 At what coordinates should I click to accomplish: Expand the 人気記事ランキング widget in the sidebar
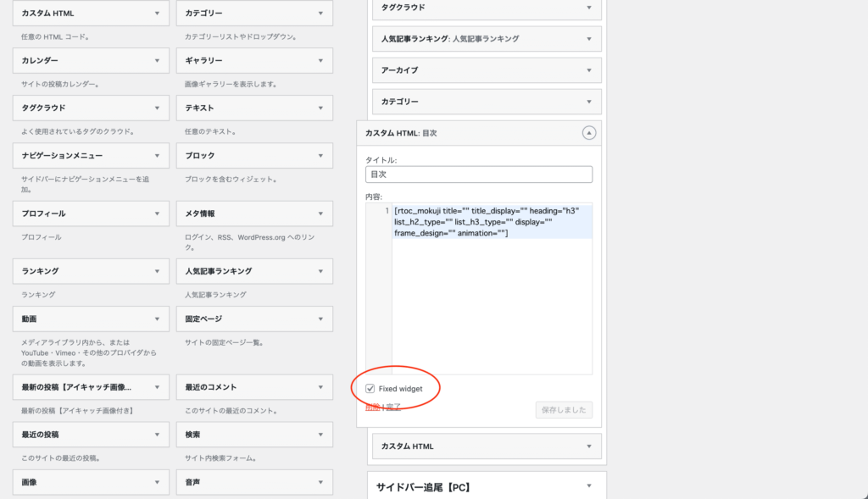588,39
